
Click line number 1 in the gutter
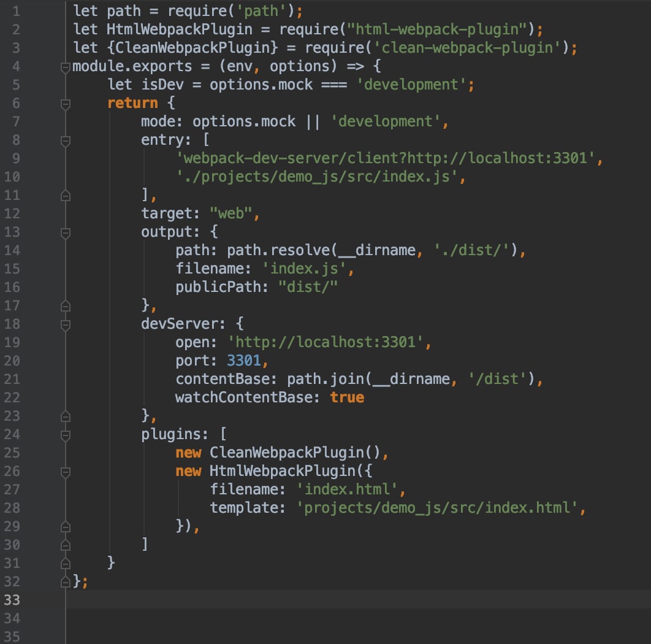tap(16, 11)
